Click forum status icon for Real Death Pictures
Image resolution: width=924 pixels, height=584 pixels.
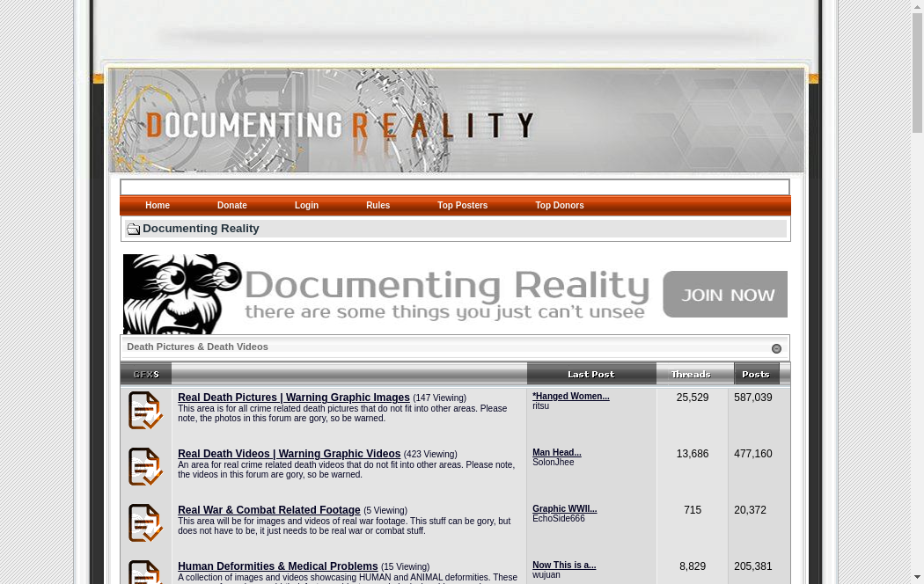pos(145,411)
